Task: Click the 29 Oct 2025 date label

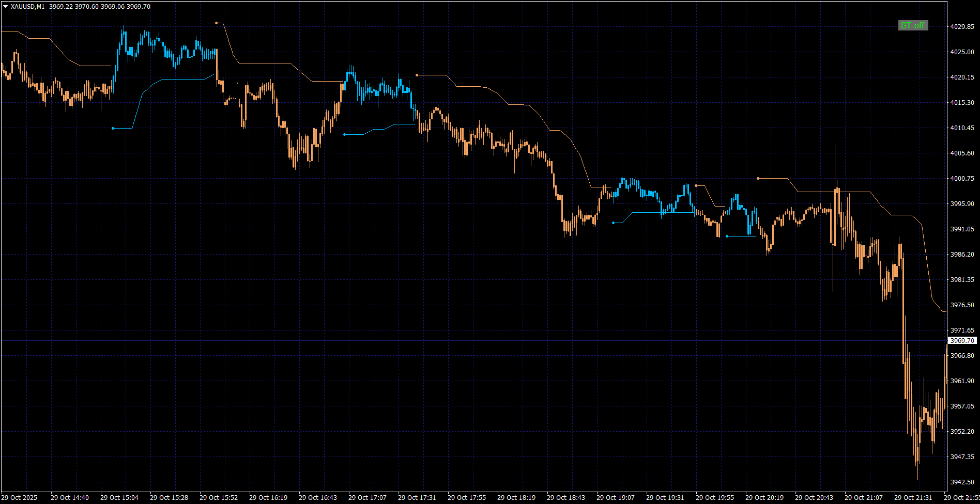Action: (20, 498)
